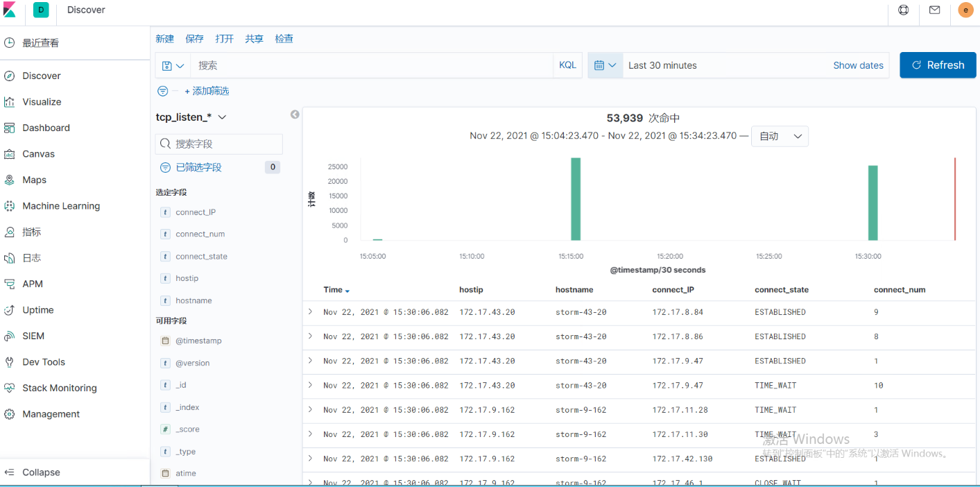The height and width of the screenshot is (487, 980).
Task: Expand the TIME_WAIT row with connect_num 10
Action: (311, 385)
